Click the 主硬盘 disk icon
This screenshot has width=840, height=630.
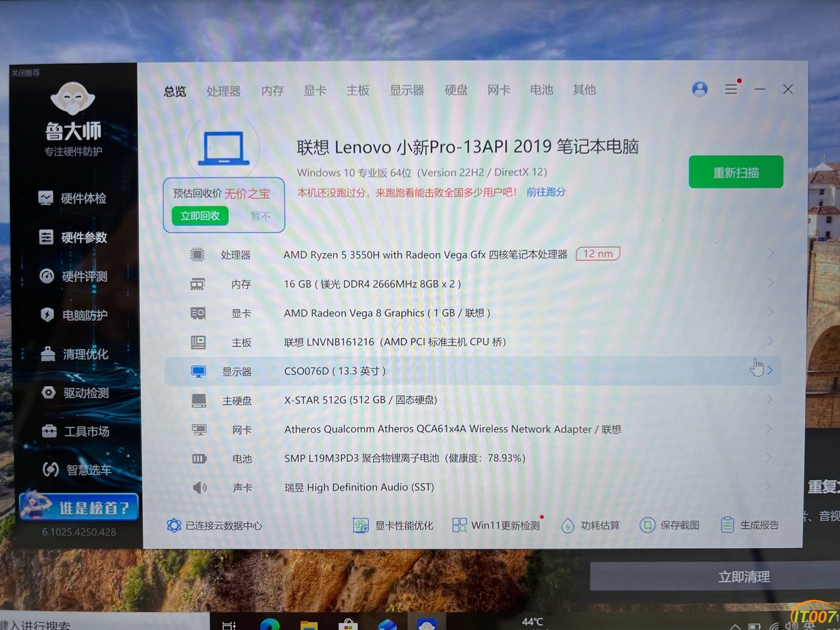click(199, 401)
